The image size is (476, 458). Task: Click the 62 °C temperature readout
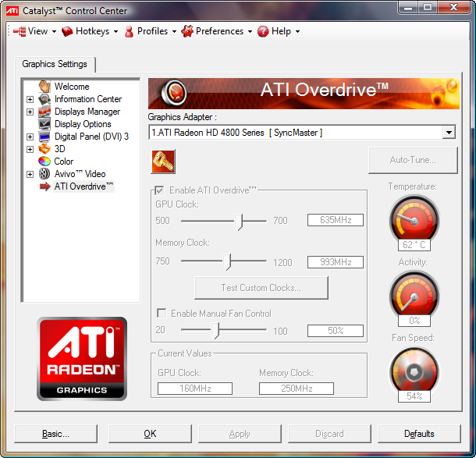tap(414, 245)
